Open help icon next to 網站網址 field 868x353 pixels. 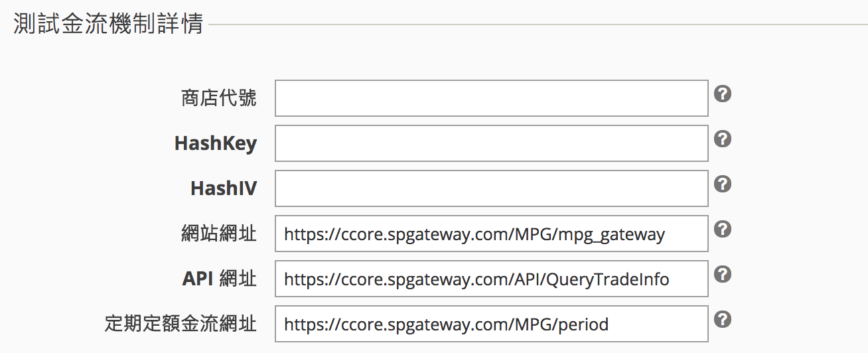pyautogui.click(x=723, y=229)
